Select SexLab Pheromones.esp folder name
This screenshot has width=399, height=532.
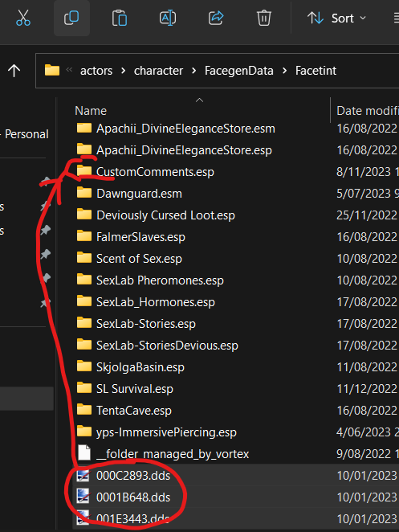[x=160, y=280]
